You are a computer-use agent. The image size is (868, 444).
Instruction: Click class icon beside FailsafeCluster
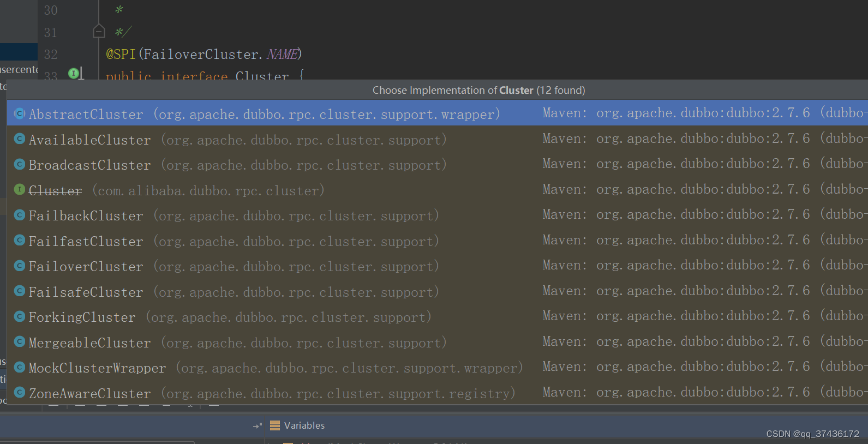(20, 291)
